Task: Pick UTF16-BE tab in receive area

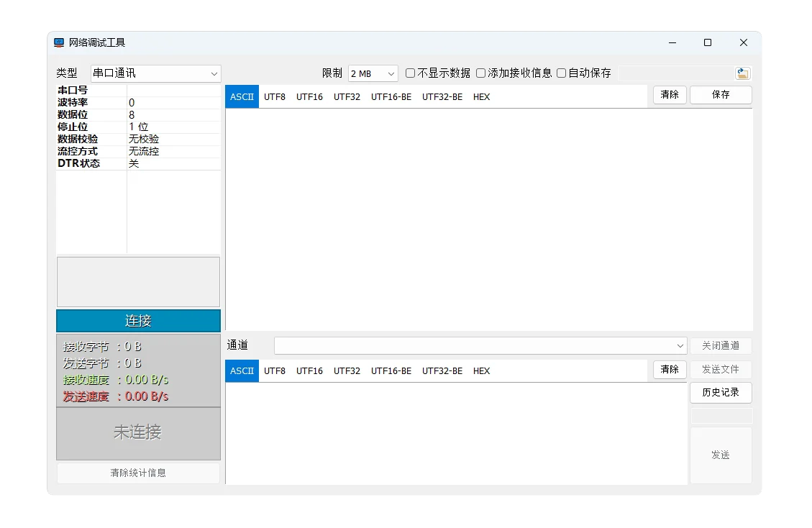Action: pos(391,97)
